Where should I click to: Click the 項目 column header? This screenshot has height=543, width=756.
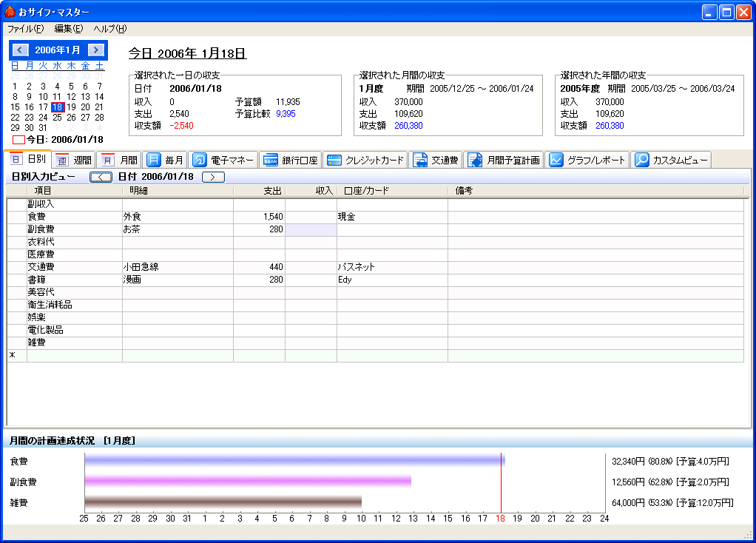pos(75,191)
